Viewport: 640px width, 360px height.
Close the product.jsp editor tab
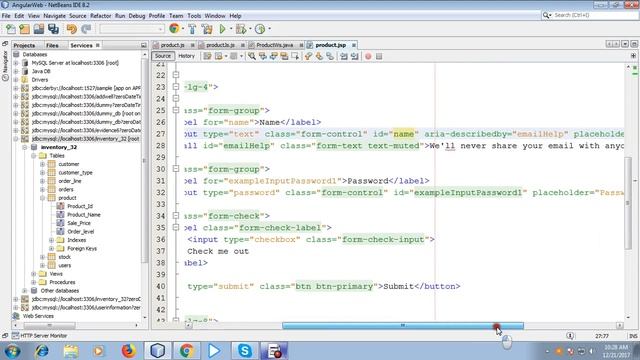[x=354, y=45]
